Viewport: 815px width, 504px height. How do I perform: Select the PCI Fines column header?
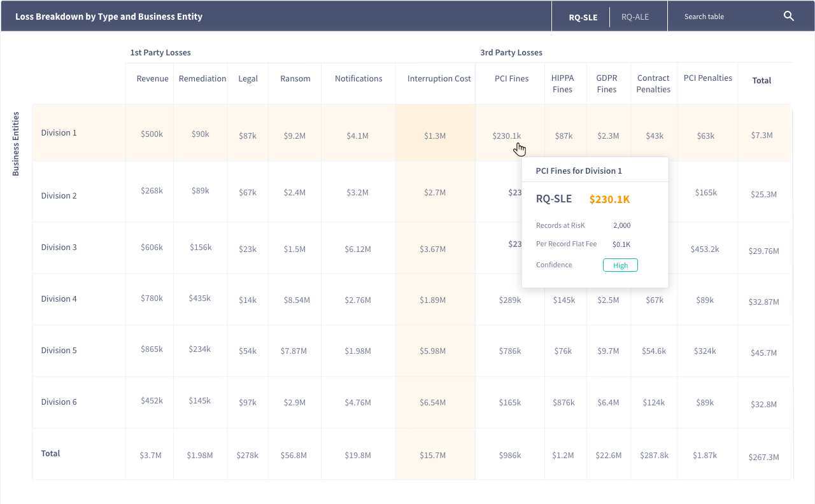tap(511, 79)
